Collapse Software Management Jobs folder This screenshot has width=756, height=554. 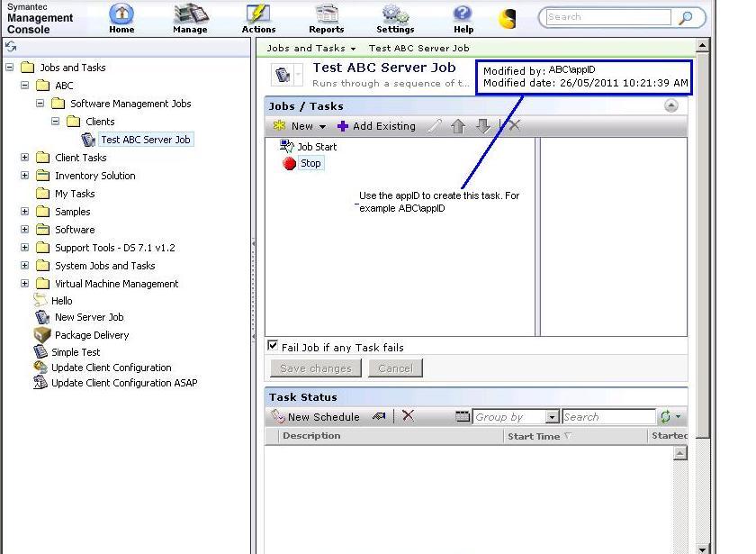(40, 104)
